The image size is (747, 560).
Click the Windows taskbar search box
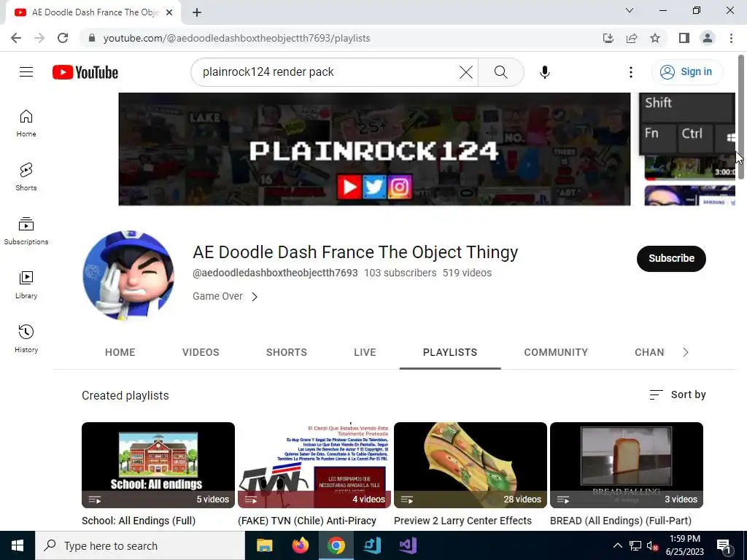(140, 545)
